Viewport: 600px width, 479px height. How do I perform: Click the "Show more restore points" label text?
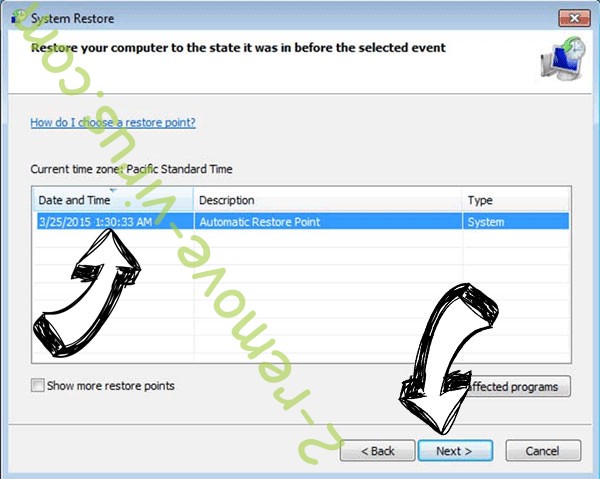(111, 386)
